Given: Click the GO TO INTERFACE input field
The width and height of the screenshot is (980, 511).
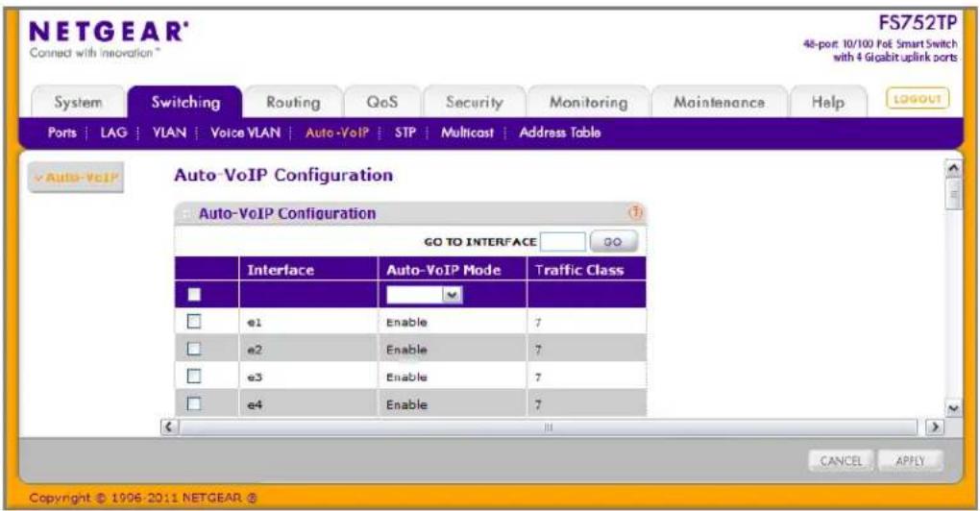Looking at the screenshot, I should 562,242.
